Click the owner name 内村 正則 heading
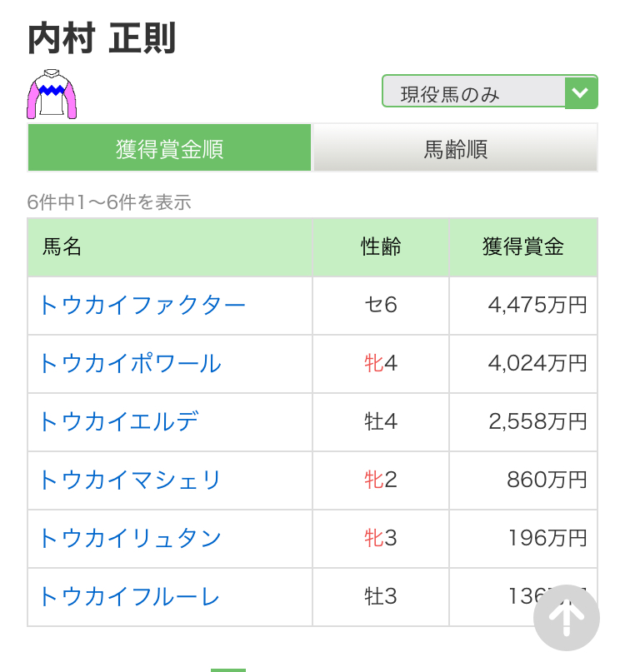625x672 pixels. pyautogui.click(x=102, y=38)
